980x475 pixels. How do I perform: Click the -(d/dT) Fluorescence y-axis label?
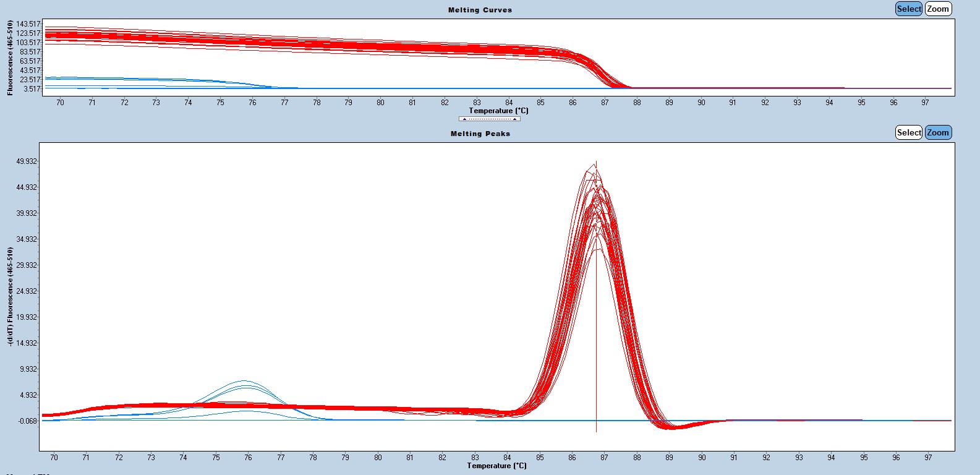11,296
